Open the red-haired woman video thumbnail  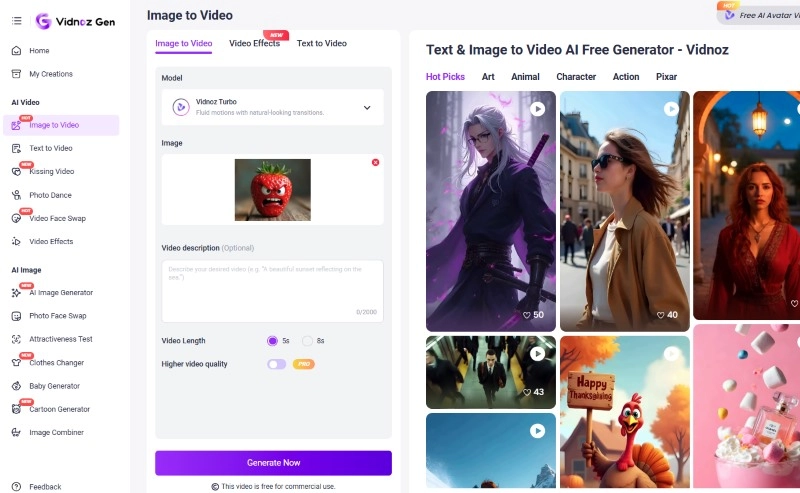coord(746,206)
